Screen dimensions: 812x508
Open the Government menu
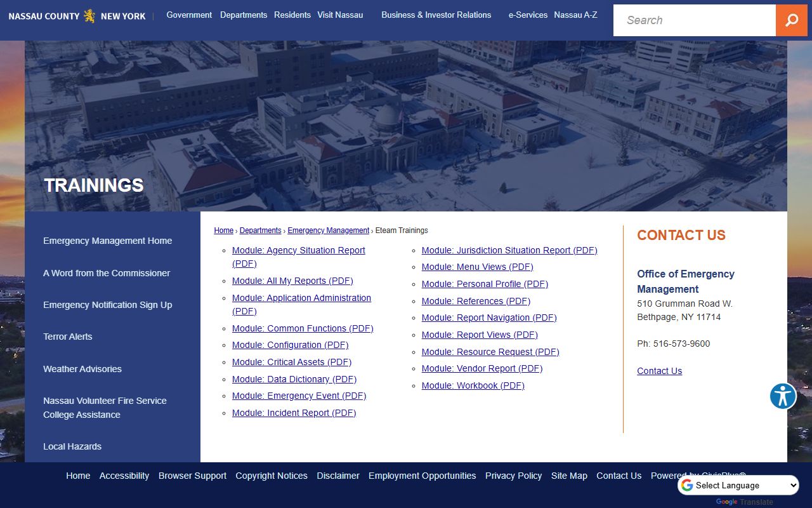(189, 15)
